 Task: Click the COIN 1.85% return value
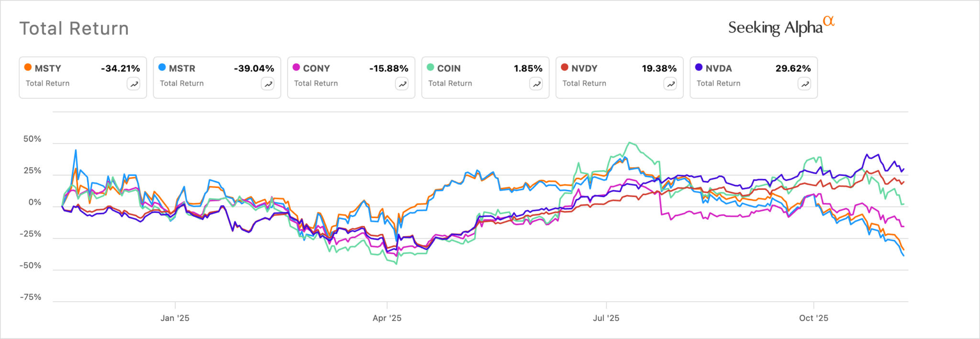[x=528, y=68]
